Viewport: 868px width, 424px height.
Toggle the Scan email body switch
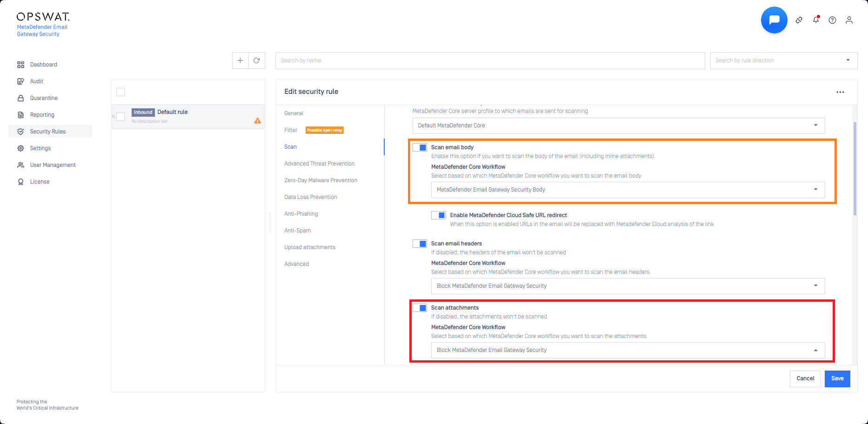(420, 147)
